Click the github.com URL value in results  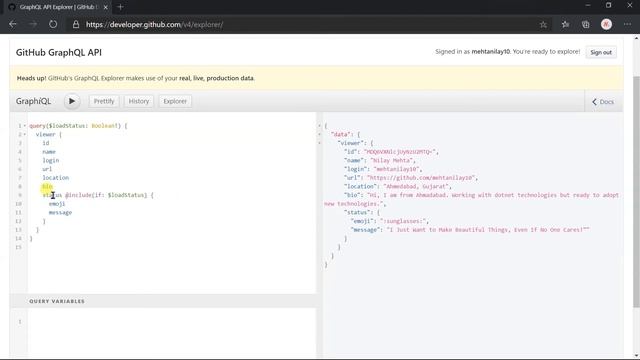coord(420,178)
